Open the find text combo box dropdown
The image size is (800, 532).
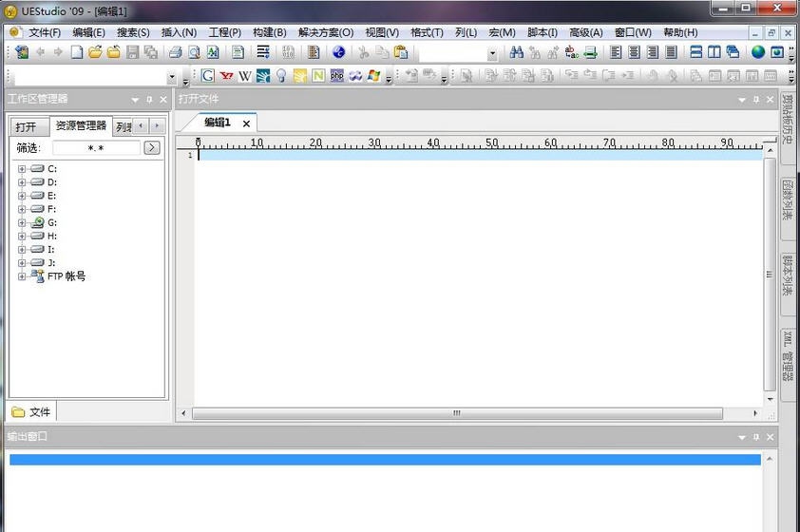[x=492, y=53]
